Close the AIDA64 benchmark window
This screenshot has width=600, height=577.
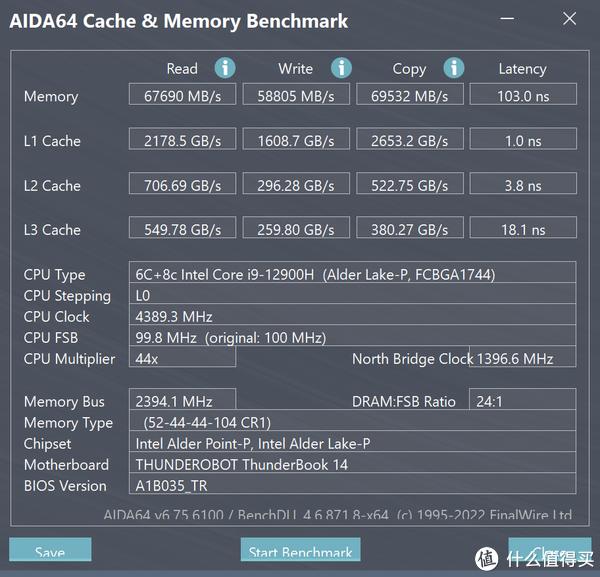pyautogui.click(x=569, y=18)
